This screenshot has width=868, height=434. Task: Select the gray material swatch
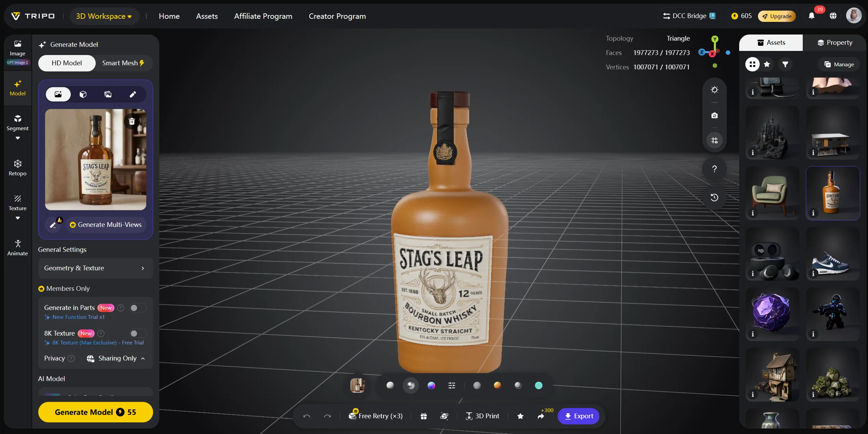[477, 385]
